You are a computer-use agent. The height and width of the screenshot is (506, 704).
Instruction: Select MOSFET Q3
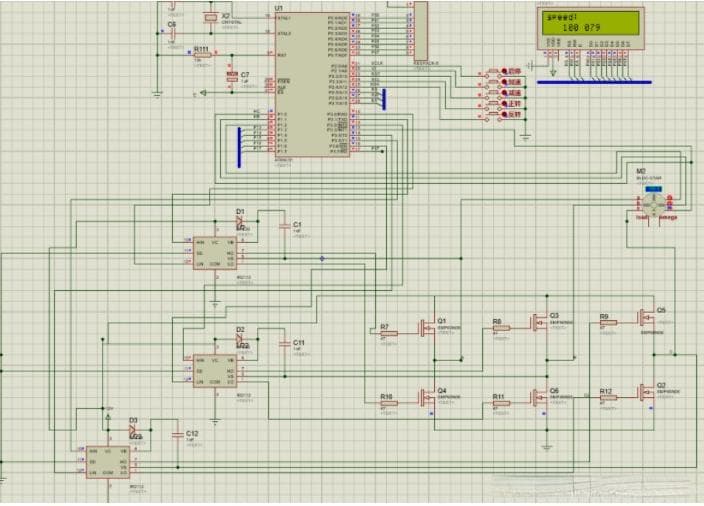543,323
